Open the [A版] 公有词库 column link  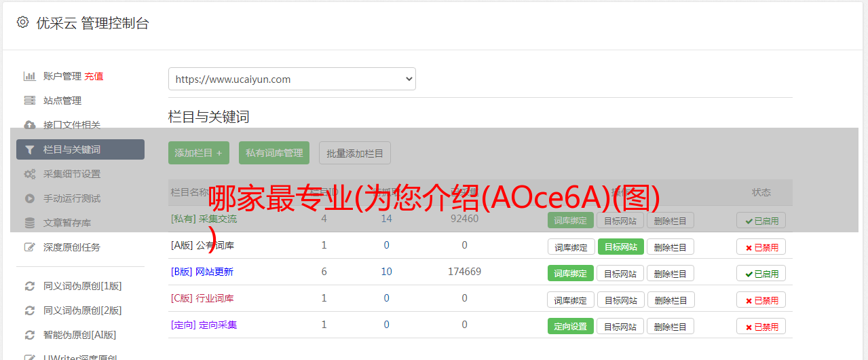tap(202, 245)
